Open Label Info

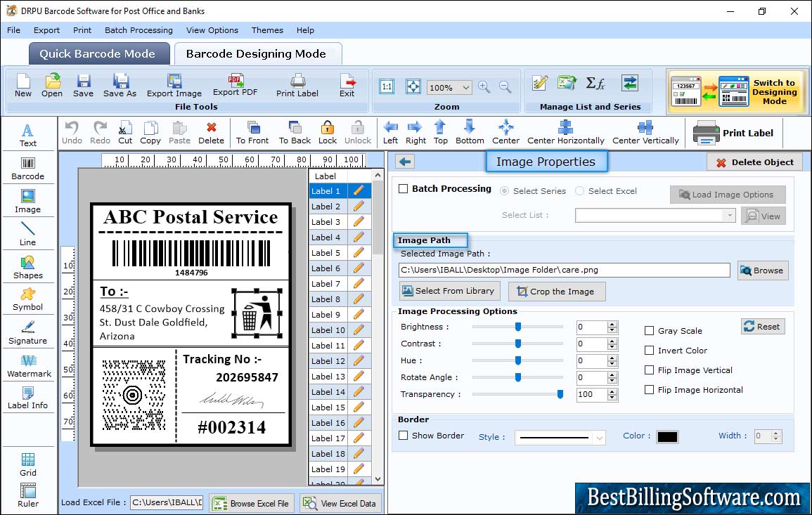coord(28,398)
